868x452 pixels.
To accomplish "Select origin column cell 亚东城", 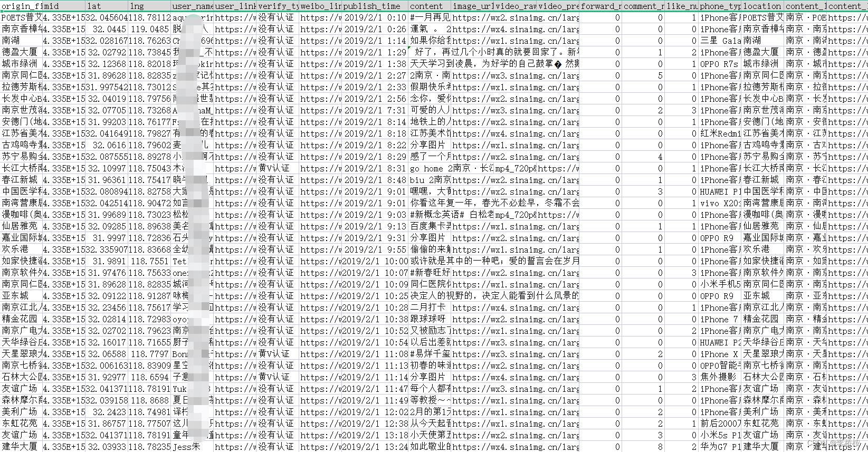I will coord(22,296).
